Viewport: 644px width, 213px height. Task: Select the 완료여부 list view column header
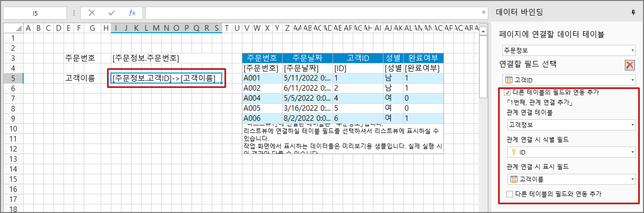(423, 58)
